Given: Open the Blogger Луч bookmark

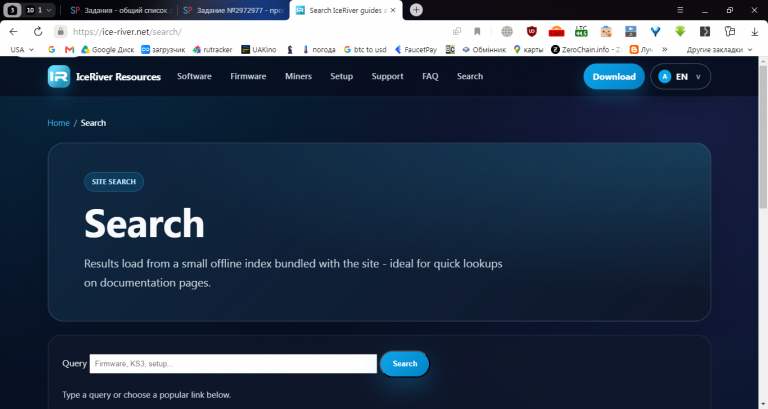Looking at the screenshot, I should point(642,49).
